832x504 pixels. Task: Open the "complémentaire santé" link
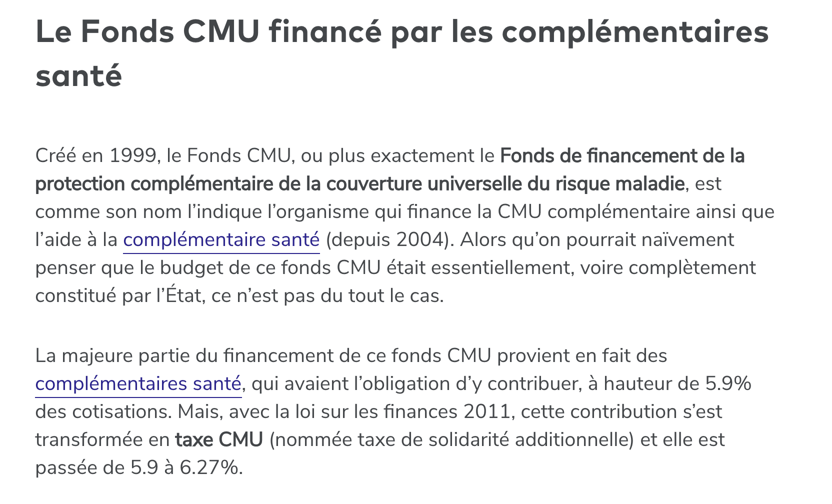pyautogui.click(x=221, y=240)
